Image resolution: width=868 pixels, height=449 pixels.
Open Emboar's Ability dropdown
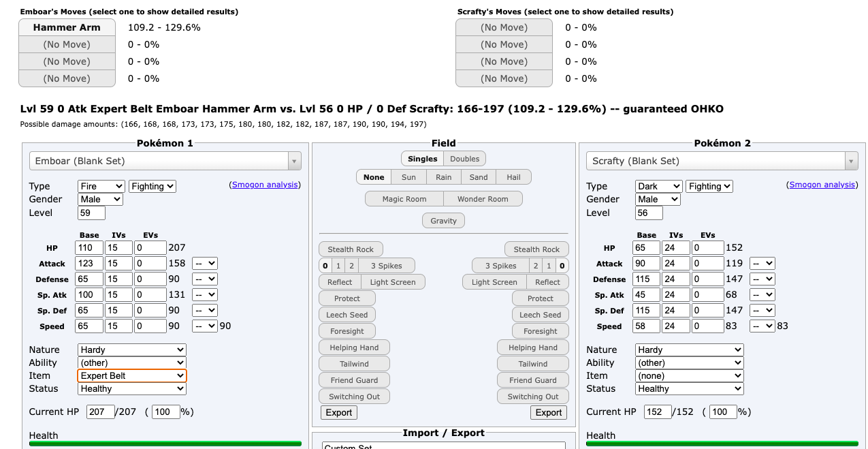coord(132,362)
